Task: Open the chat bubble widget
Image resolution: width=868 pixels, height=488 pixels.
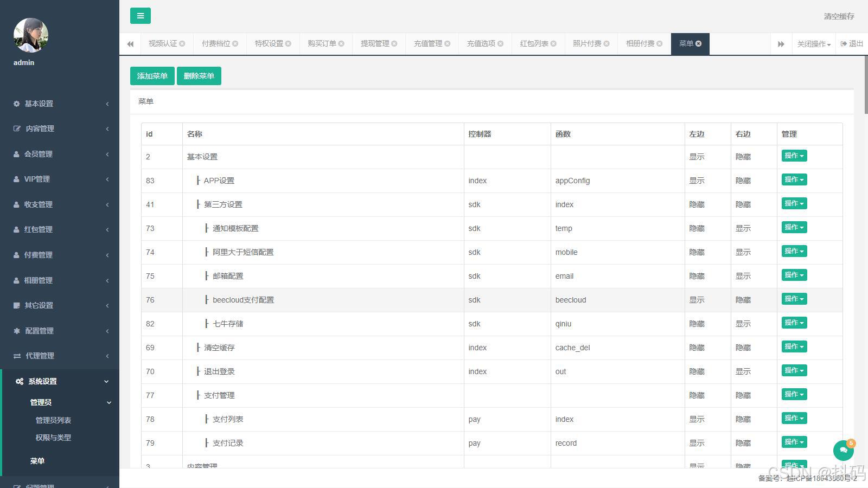Action: click(844, 450)
